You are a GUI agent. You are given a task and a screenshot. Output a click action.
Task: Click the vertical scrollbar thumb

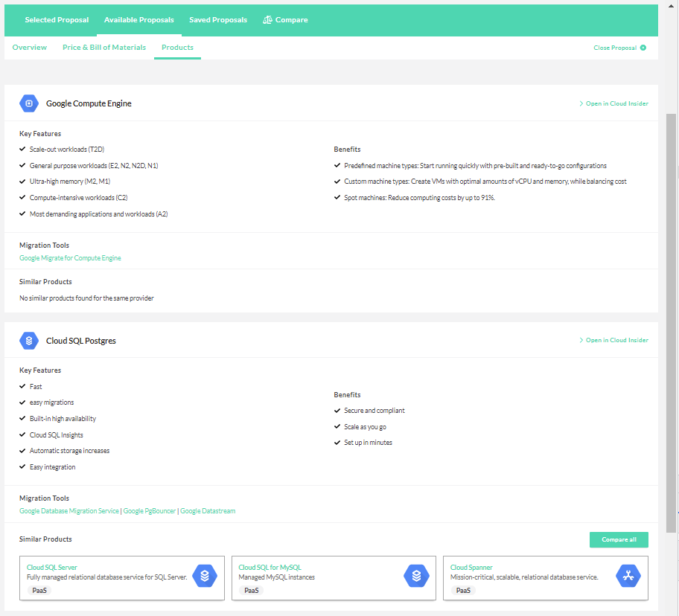672,324
